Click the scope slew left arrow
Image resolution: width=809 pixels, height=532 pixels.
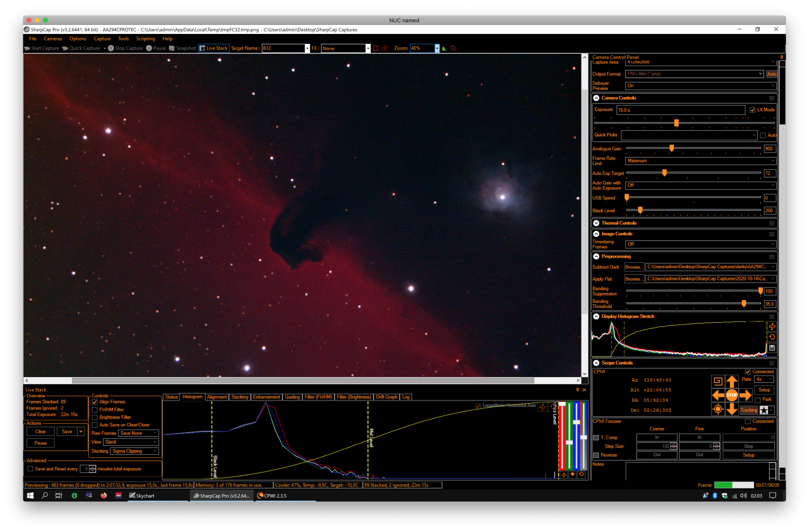click(718, 395)
